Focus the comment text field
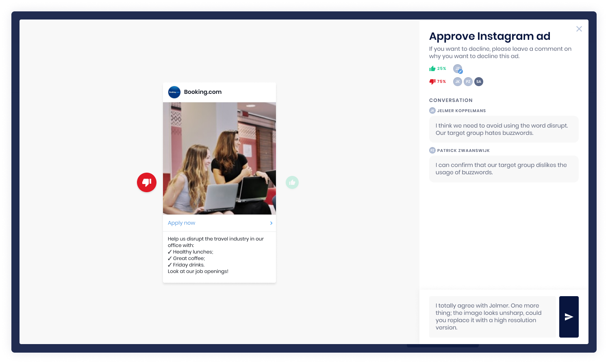608x364 pixels. click(493, 317)
